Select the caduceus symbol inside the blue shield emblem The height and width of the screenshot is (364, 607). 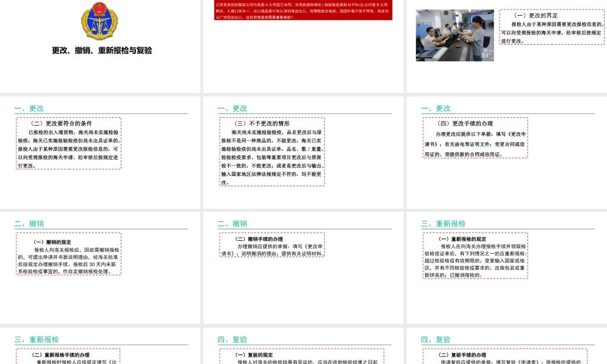pos(100,24)
